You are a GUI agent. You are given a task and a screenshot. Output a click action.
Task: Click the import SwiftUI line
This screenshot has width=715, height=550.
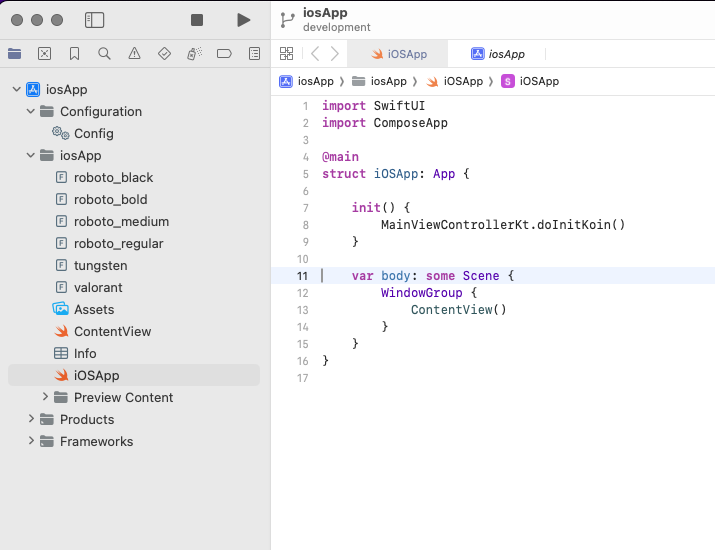click(x=373, y=106)
